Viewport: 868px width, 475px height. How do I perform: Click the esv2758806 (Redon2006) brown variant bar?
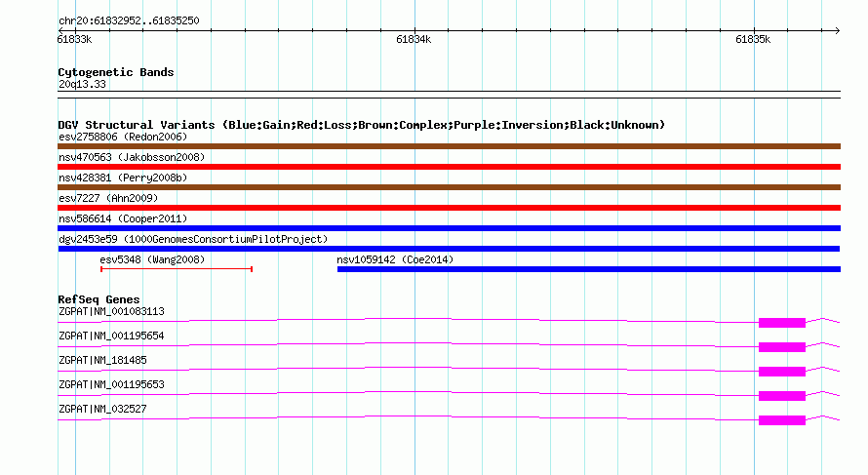point(449,146)
